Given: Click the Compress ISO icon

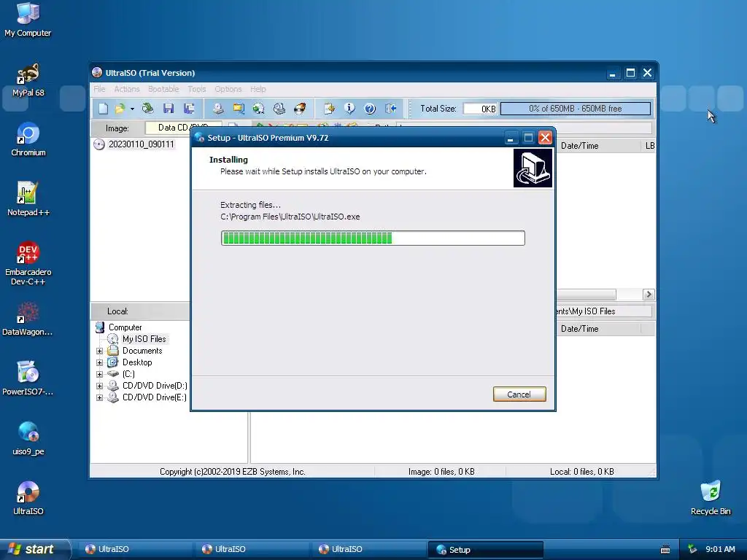Looking at the screenshot, I should 239,109.
